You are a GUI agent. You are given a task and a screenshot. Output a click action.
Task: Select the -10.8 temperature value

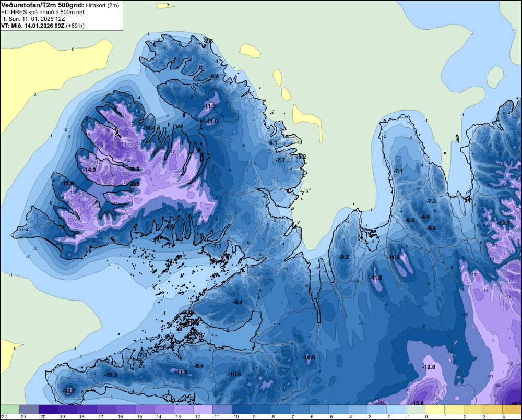[x=67, y=183]
